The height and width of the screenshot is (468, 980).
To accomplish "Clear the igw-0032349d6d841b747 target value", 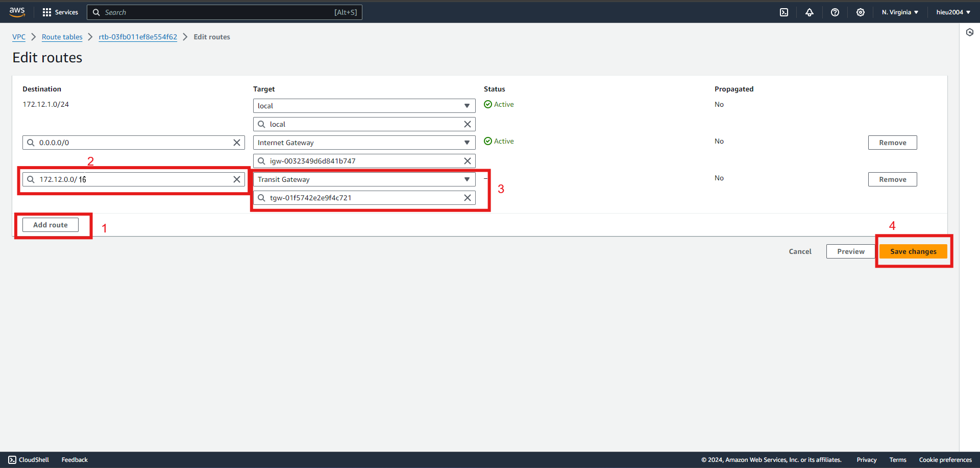I will [x=468, y=161].
